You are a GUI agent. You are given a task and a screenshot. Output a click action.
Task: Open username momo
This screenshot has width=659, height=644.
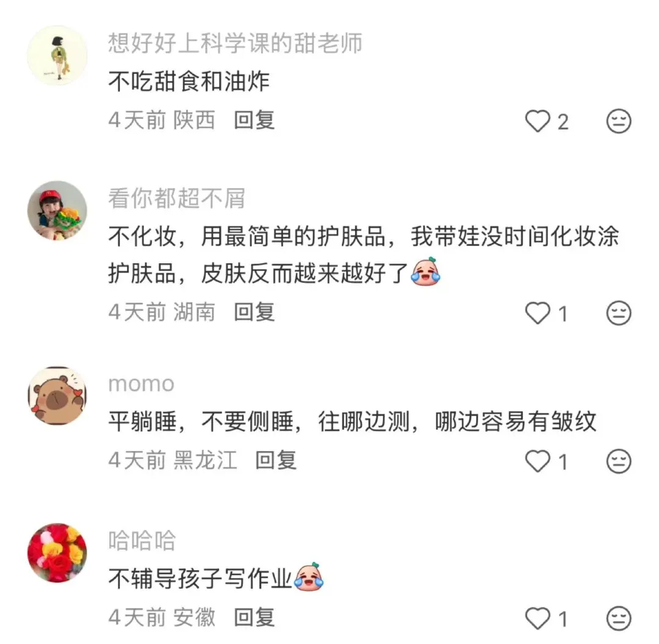[141, 384]
